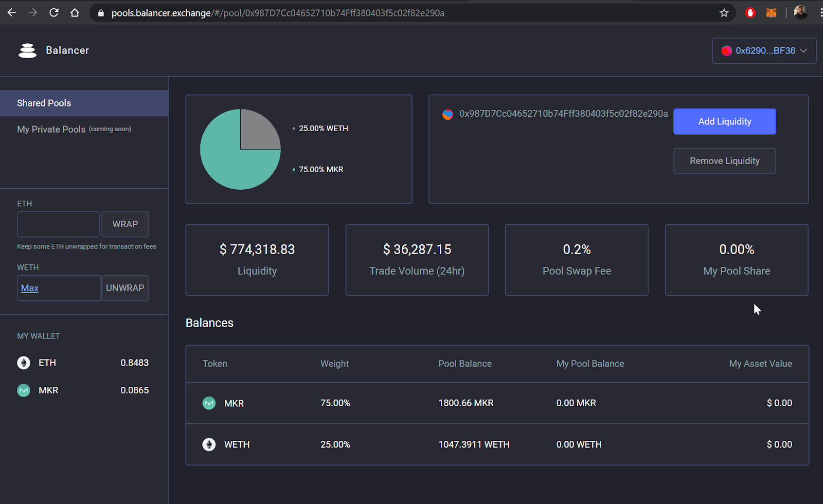Click the pool address identicon
The image size is (823, 504).
coord(448,114)
